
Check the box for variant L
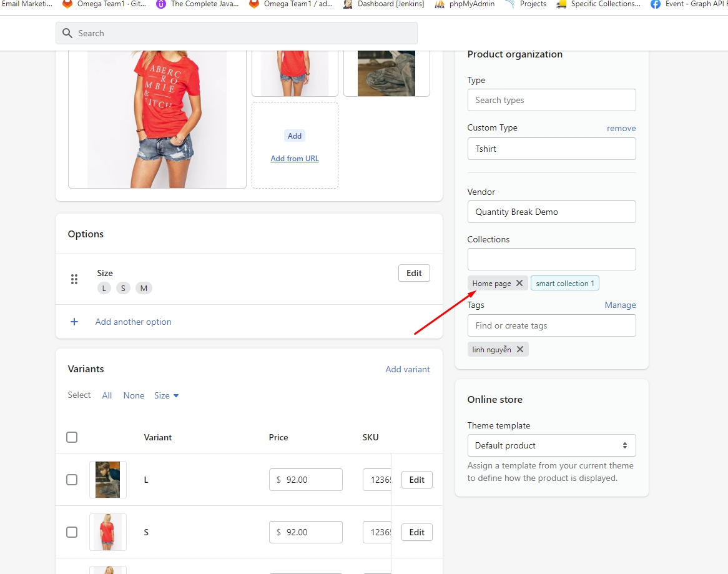72,480
